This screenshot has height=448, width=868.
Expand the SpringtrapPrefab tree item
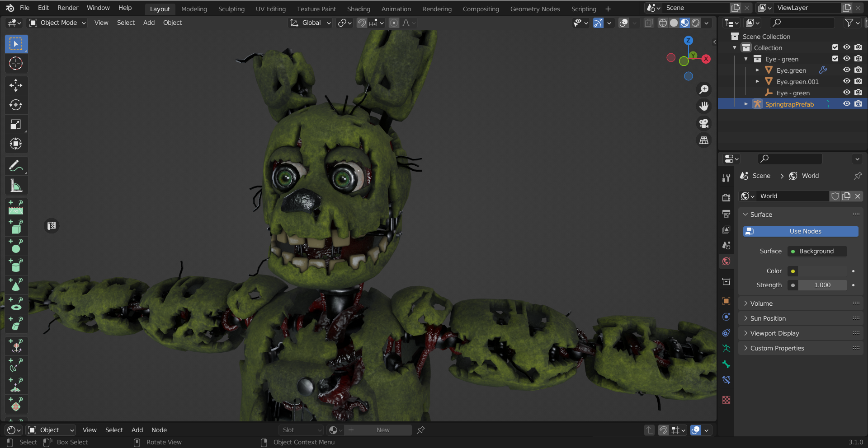tap(746, 104)
